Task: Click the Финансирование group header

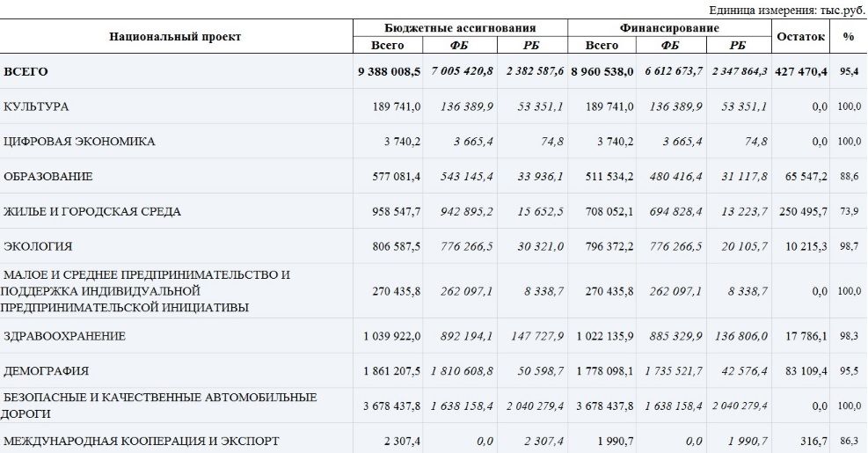Action: [668, 28]
